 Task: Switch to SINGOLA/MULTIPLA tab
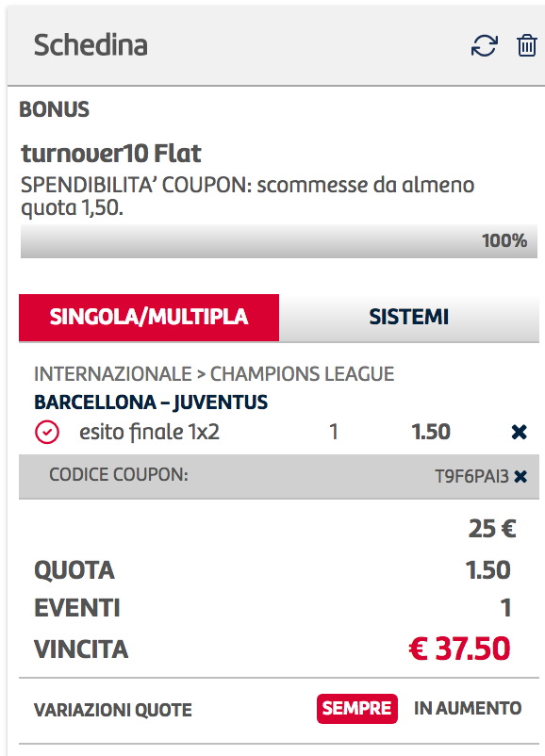149,318
